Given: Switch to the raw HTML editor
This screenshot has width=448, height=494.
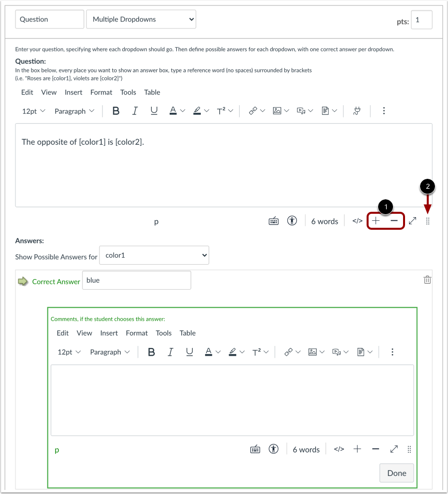Looking at the screenshot, I should [x=357, y=220].
